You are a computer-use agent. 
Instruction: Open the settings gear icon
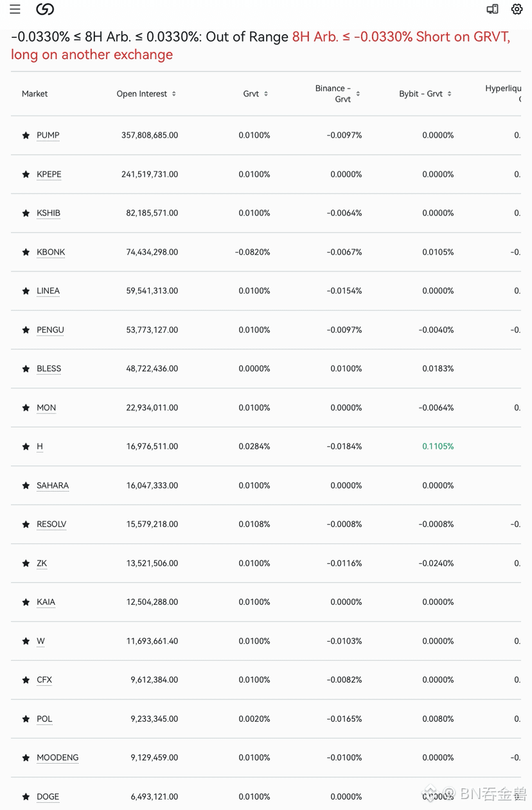pyautogui.click(x=517, y=9)
